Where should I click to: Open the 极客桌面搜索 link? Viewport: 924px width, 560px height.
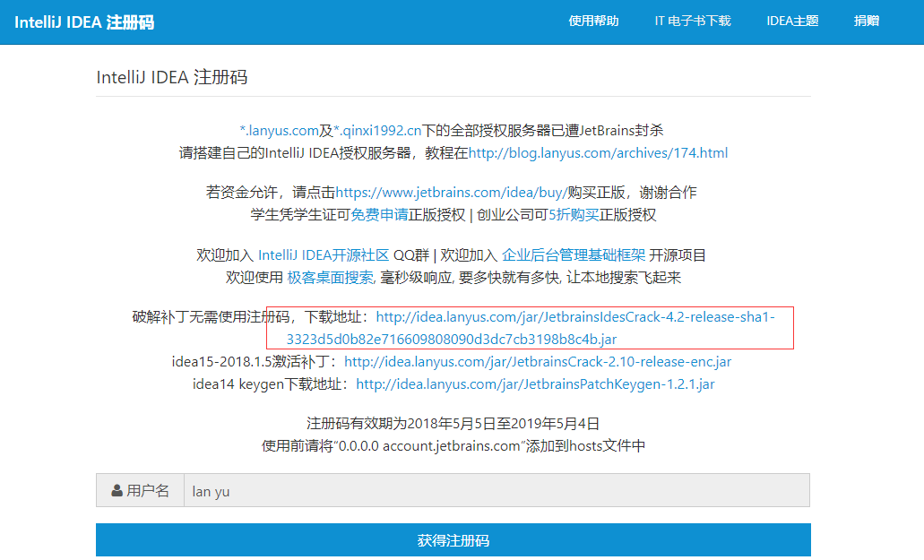[x=331, y=278]
